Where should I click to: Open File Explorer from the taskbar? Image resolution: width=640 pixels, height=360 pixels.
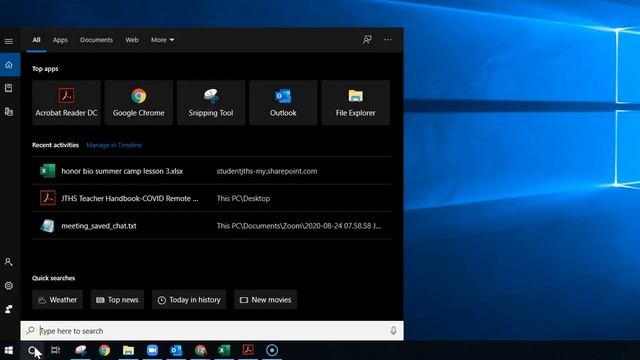coord(128,350)
